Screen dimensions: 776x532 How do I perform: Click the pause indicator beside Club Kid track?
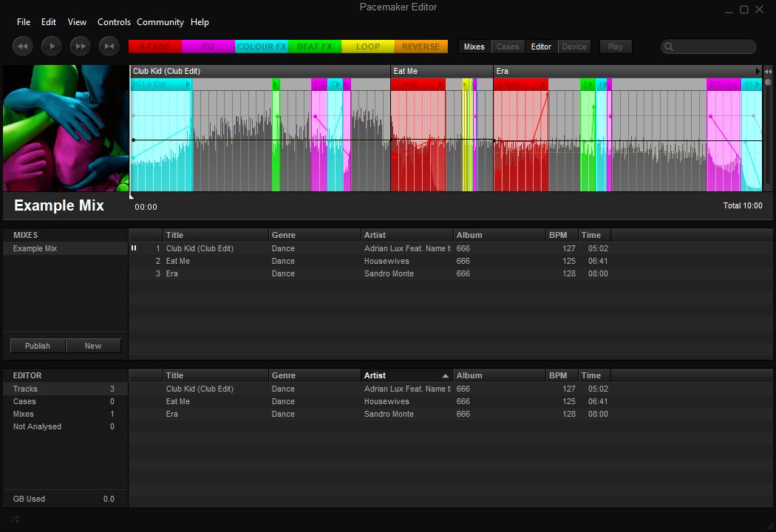134,248
